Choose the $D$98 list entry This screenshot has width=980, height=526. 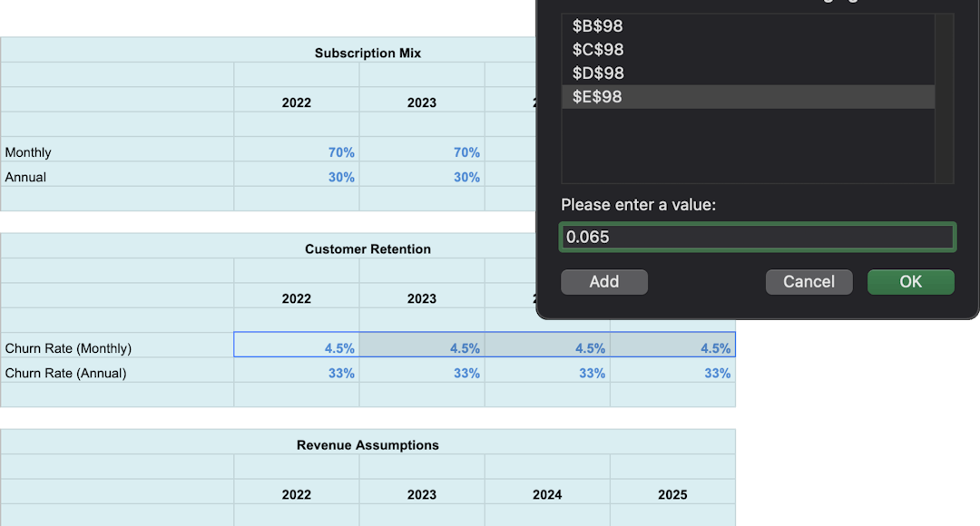[598, 73]
